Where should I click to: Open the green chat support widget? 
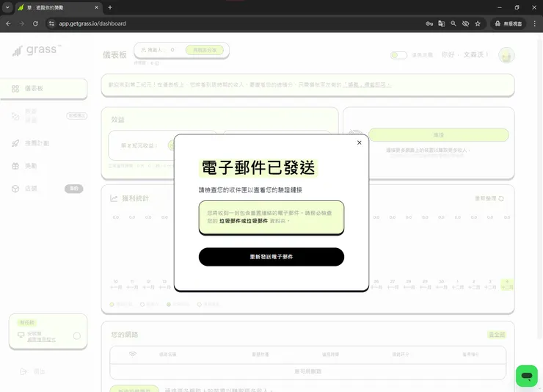point(526,375)
